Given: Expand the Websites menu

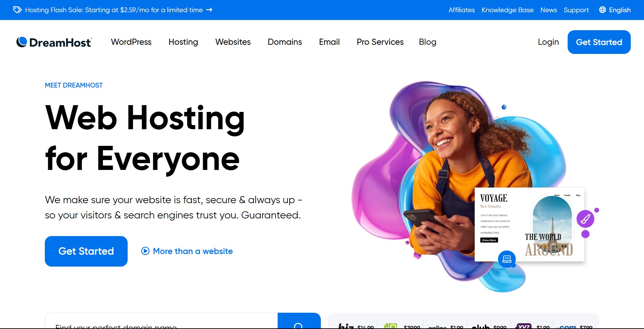Looking at the screenshot, I should pyautogui.click(x=233, y=42).
